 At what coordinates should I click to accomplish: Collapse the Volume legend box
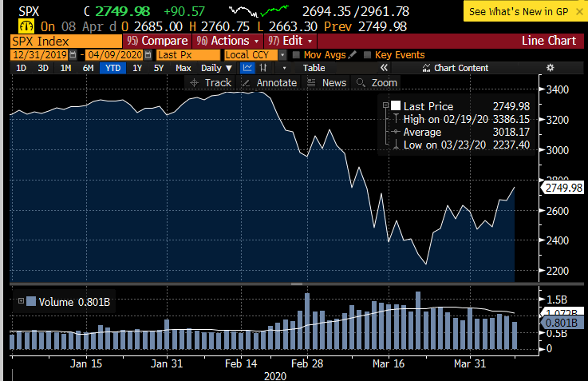(21, 301)
